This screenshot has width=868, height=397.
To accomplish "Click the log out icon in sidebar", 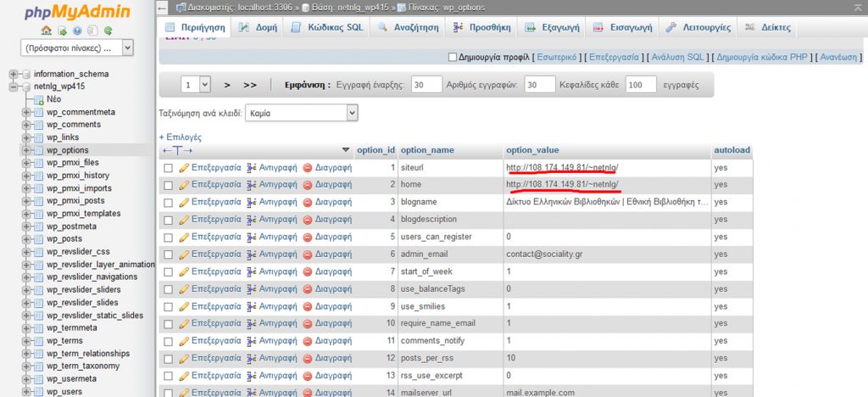I will [62, 29].
